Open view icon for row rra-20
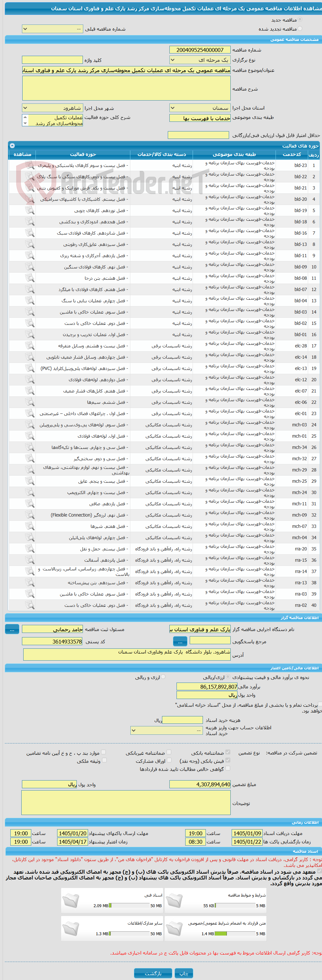The width and height of the screenshot is (322, 980). (x=30, y=549)
